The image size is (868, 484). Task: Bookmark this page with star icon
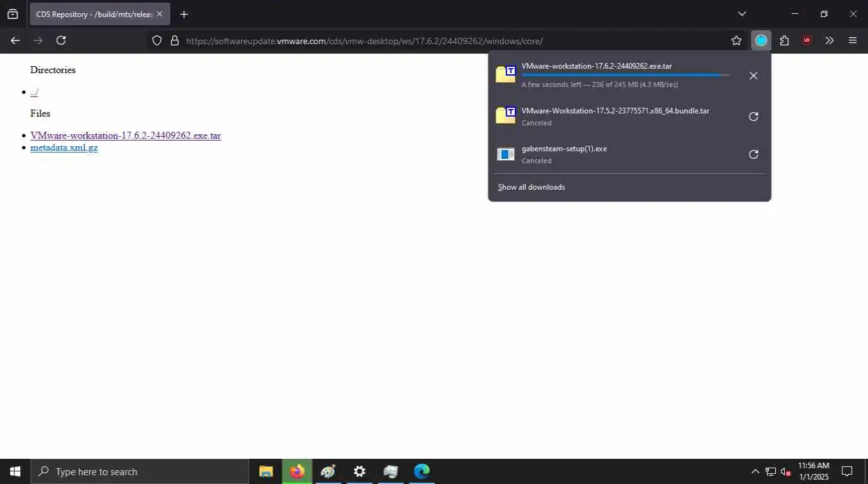click(736, 40)
